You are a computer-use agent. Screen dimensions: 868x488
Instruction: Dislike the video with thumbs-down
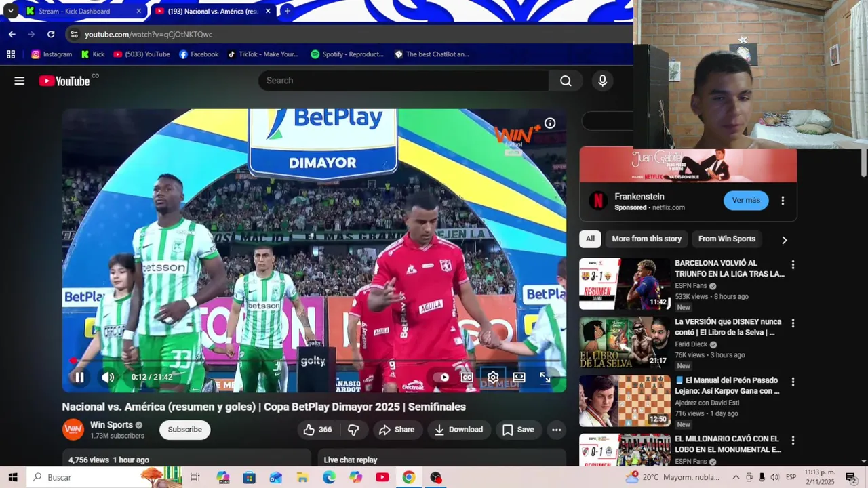353,430
